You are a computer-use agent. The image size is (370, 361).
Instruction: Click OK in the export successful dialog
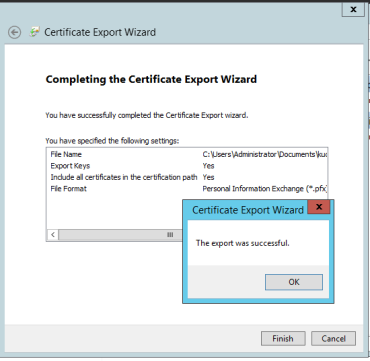[294, 282]
